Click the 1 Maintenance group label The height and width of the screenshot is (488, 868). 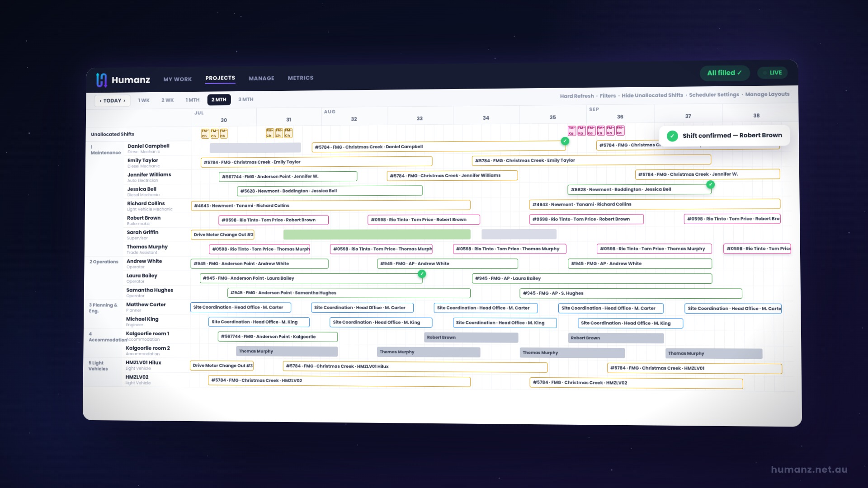pos(105,150)
